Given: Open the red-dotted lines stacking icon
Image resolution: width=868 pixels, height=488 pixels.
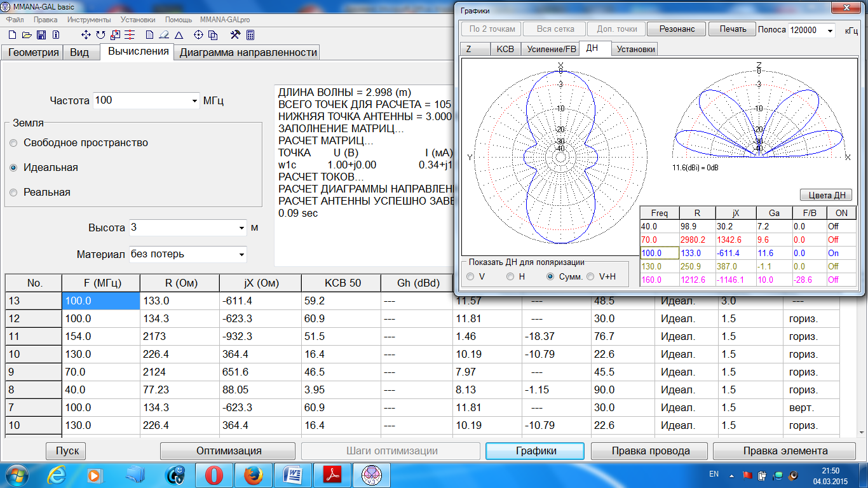Looking at the screenshot, I should click(x=130, y=35).
